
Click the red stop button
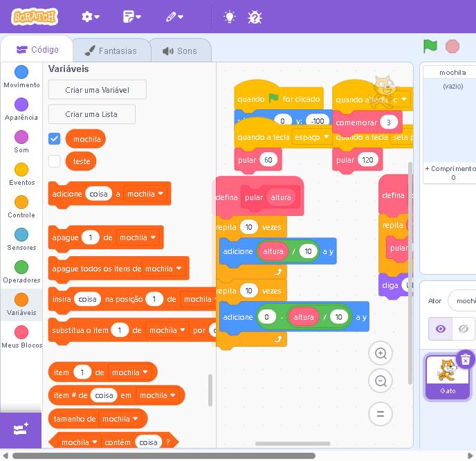tap(452, 46)
